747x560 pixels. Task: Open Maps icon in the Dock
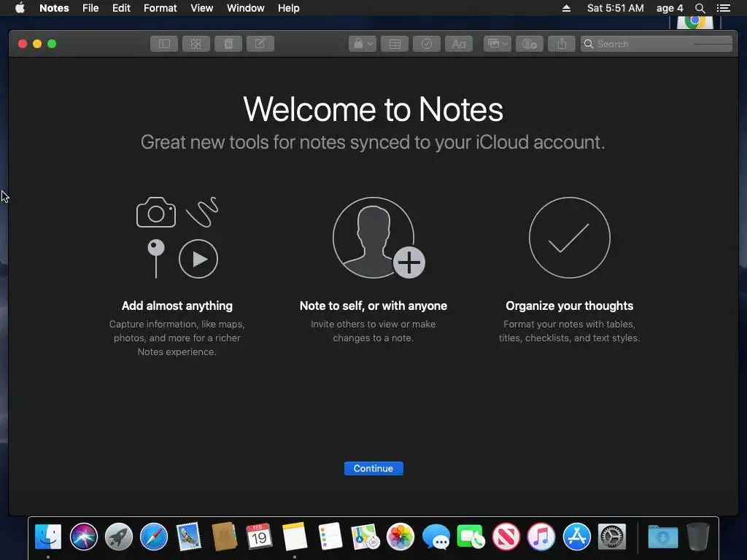point(365,537)
